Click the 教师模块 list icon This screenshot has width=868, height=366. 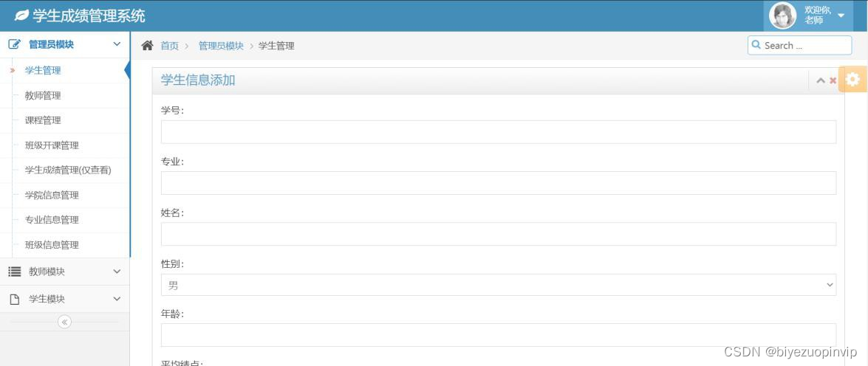[x=15, y=272]
